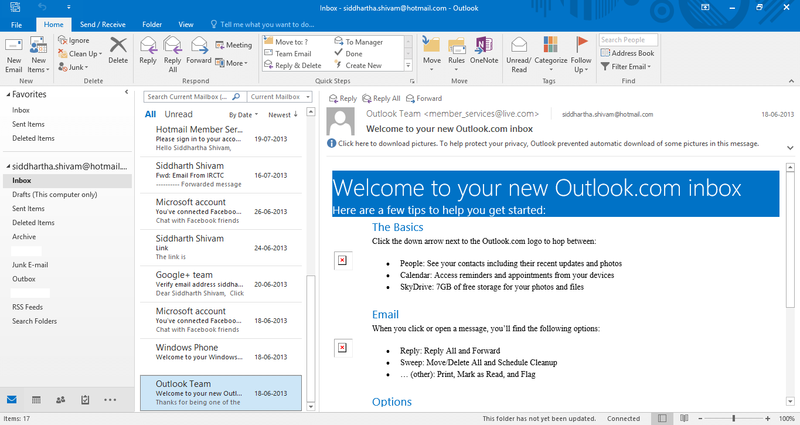Click the Ignore conversation icon
Viewport: 800px width, 425px height.
[62, 40]
